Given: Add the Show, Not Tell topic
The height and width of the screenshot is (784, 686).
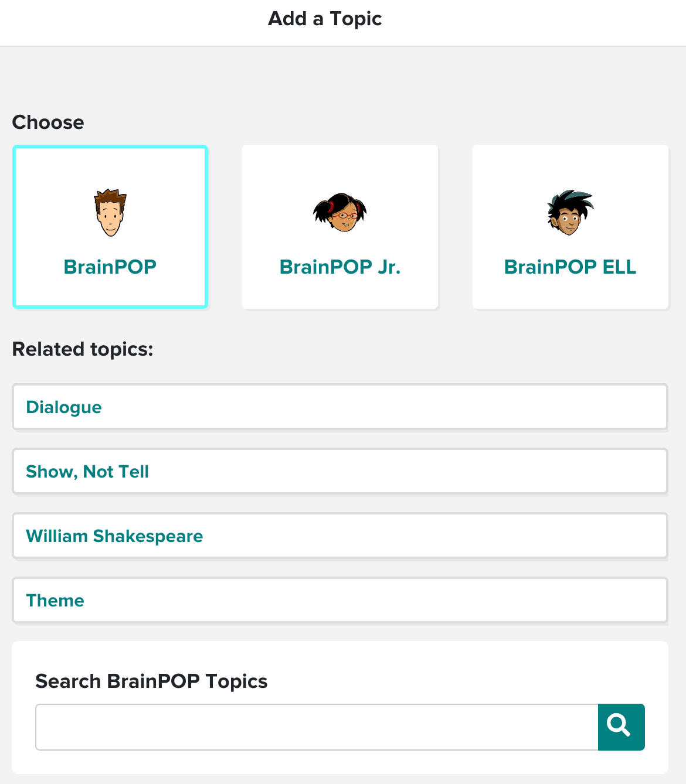Looking at the screenshot, I should (x=340, y=472).
